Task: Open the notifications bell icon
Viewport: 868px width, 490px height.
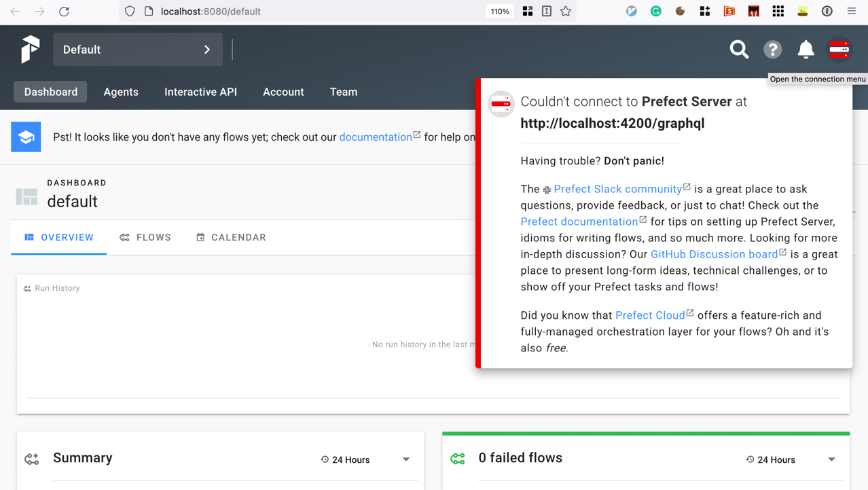Action: (x=806, y=50)
